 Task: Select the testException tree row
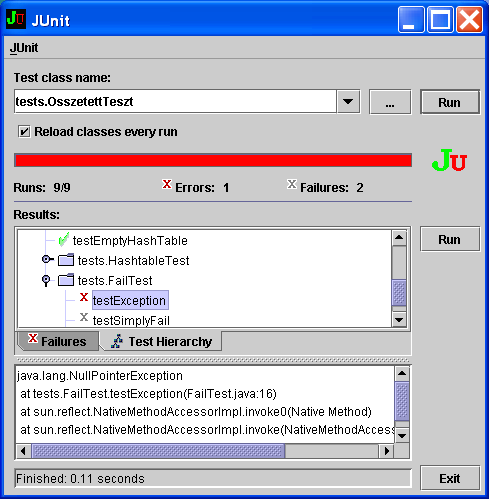point(130,300)
